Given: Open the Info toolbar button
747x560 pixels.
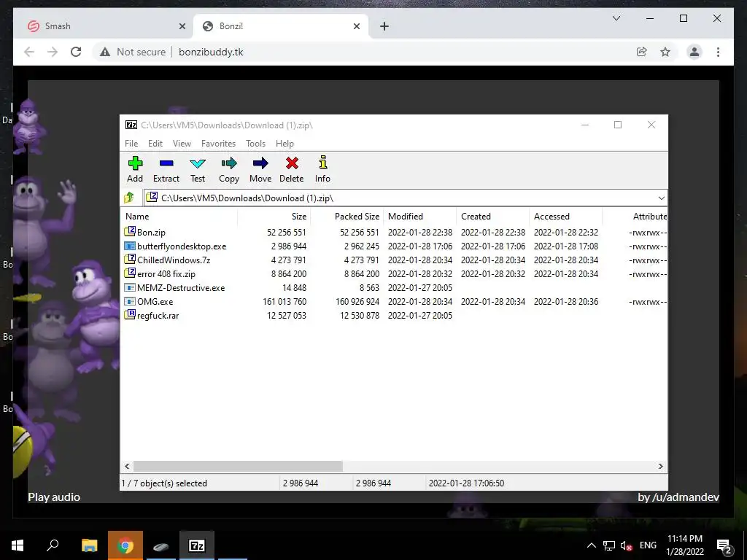Looking at the screenshot, I should point(322,169).
